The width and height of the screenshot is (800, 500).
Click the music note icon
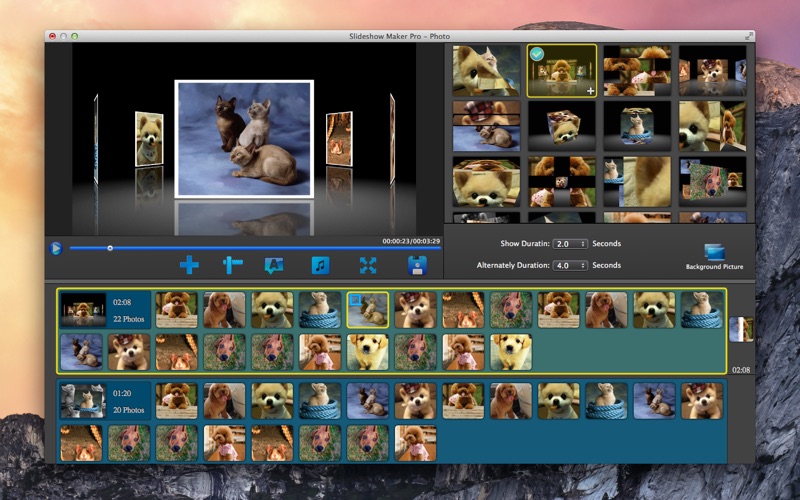coord(320,265)
